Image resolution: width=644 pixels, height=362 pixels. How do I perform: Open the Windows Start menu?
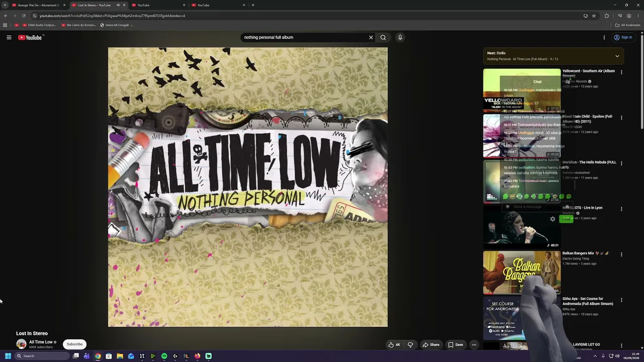pos(8,356)
